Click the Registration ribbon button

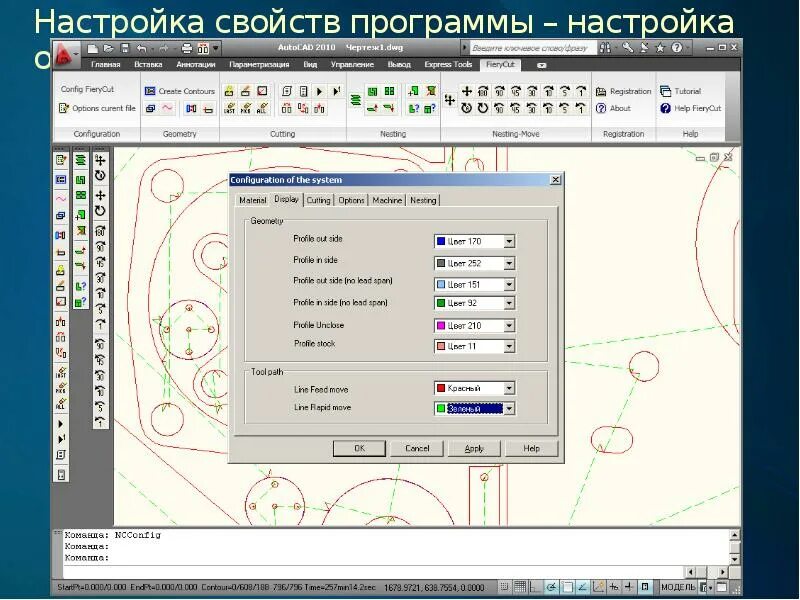point(623,91)
